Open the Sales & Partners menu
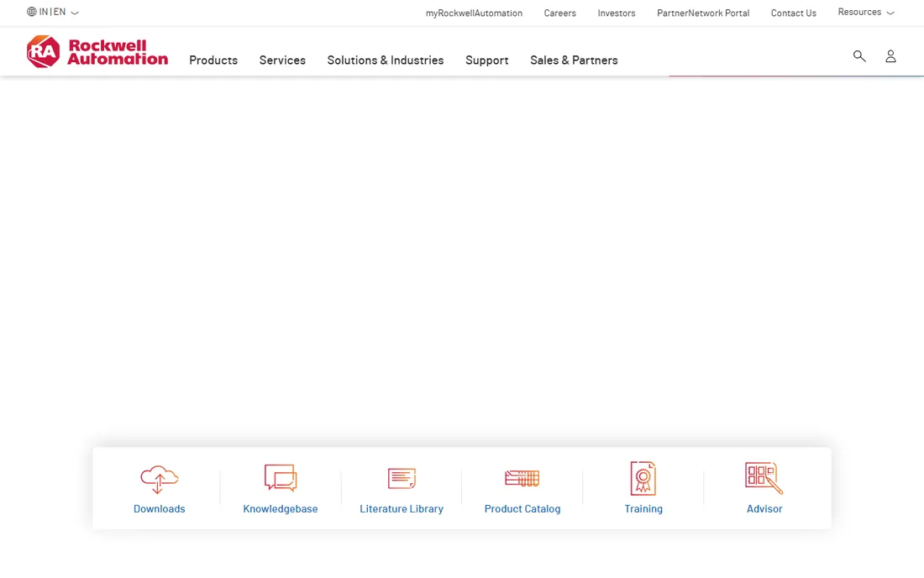This screenshot has width=924, height=578. 574,60
